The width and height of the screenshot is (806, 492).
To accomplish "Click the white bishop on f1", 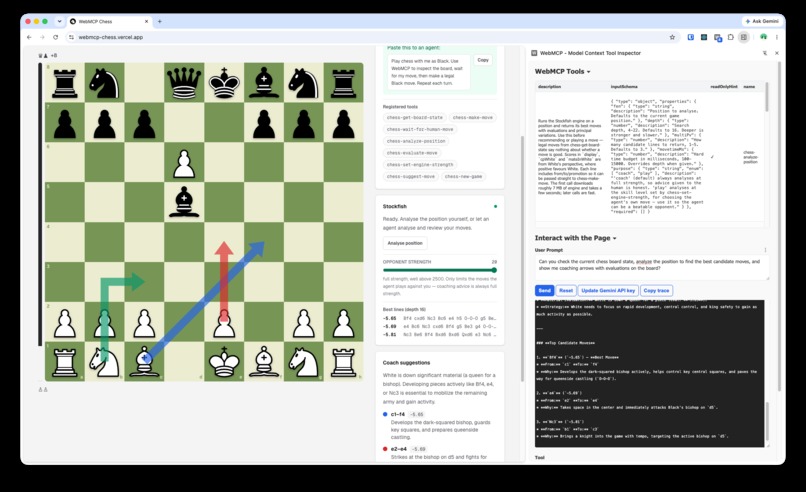I will [264, 361].
